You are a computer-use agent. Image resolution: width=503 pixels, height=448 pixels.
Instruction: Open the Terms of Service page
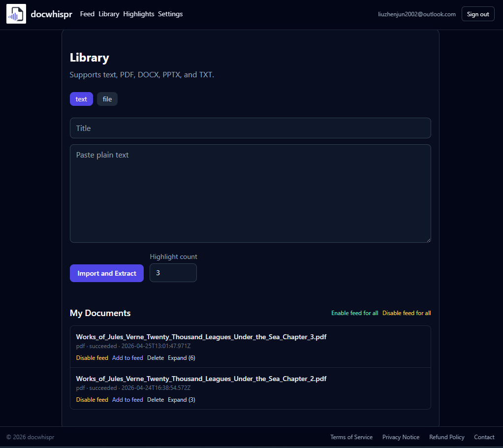[351, 437]
